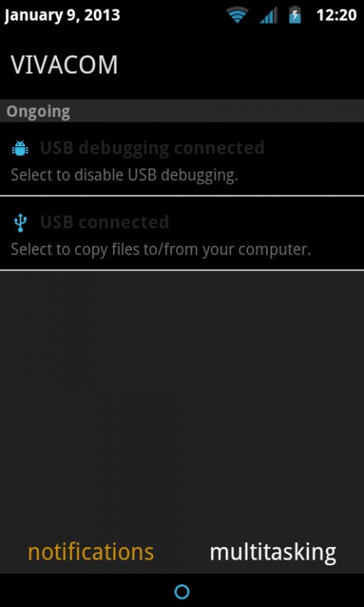
Task: Tap the bottom black handle bar
Action: [x=182, y=590]
